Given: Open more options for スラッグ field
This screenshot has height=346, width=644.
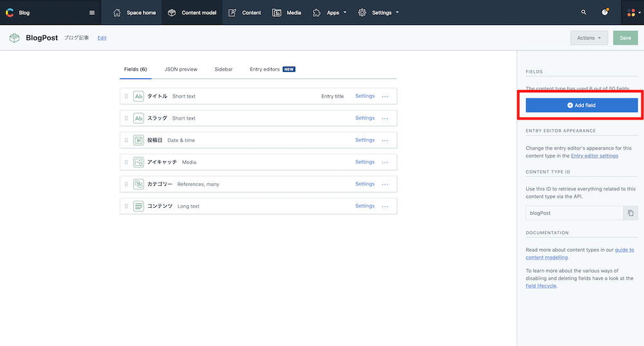Looking at the screenshot, I should click(x=385, y=118).
